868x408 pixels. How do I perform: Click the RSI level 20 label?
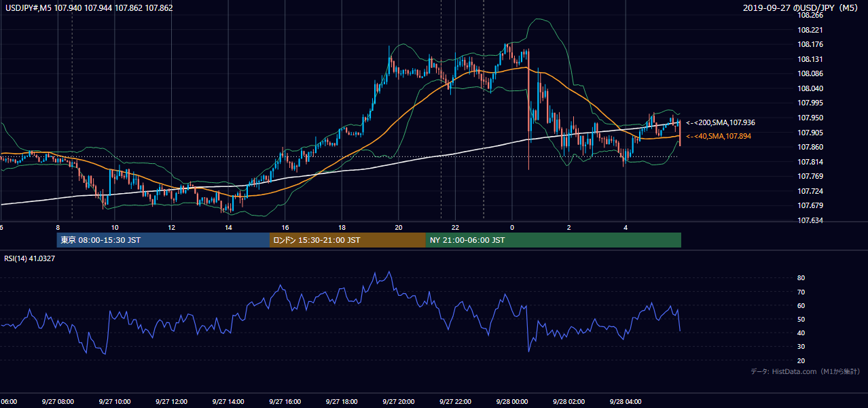pyautogui.click(x=801, y=360)
